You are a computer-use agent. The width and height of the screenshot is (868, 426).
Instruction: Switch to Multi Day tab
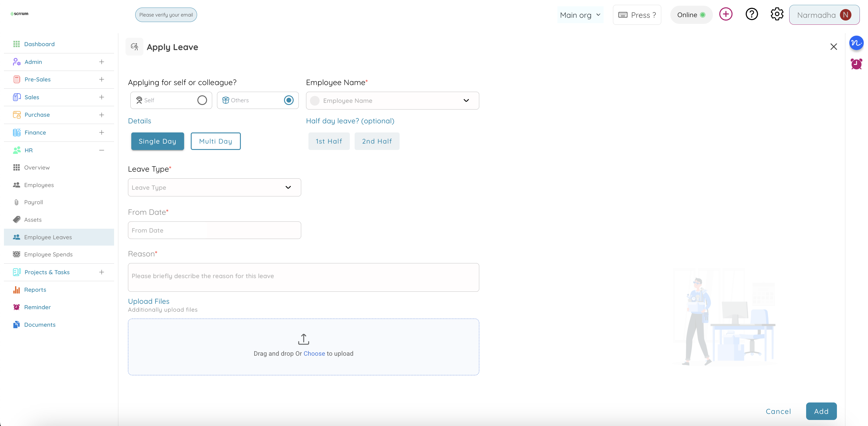215,141
